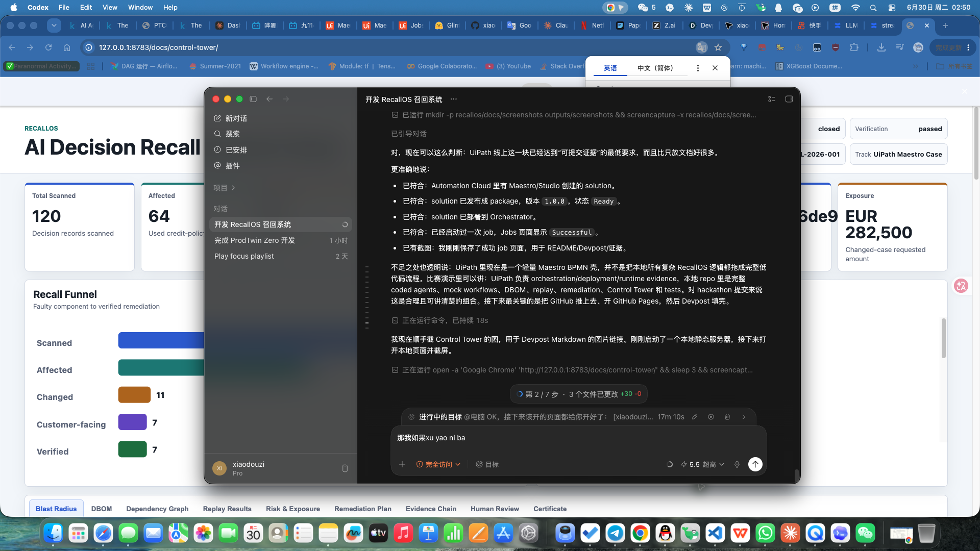980x551 pixels.
Task: Open the xiaodouzi account device icon
Action: pos(345,468)
